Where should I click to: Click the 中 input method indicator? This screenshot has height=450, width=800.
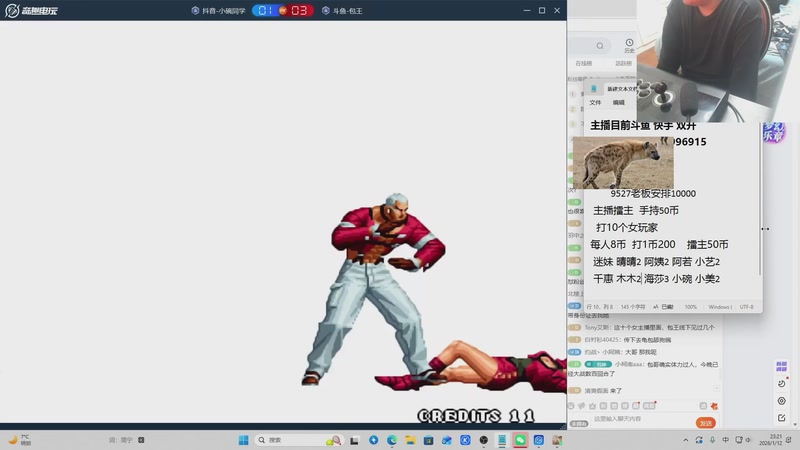pos(726,440)
